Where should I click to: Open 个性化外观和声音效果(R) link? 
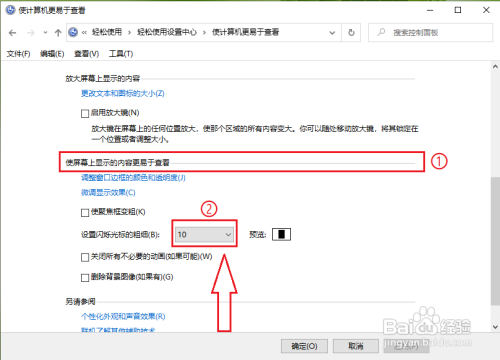click(x=123, y=316)
